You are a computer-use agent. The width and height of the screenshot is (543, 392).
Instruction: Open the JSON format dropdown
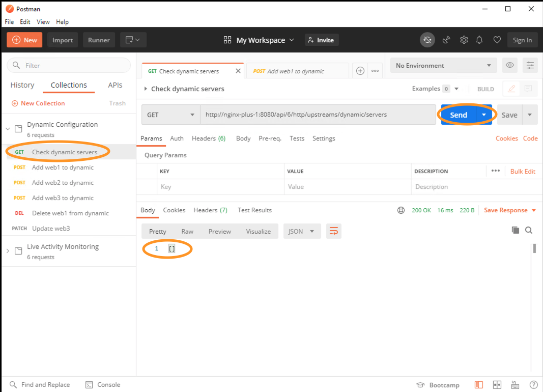click(x=302, y=231)
